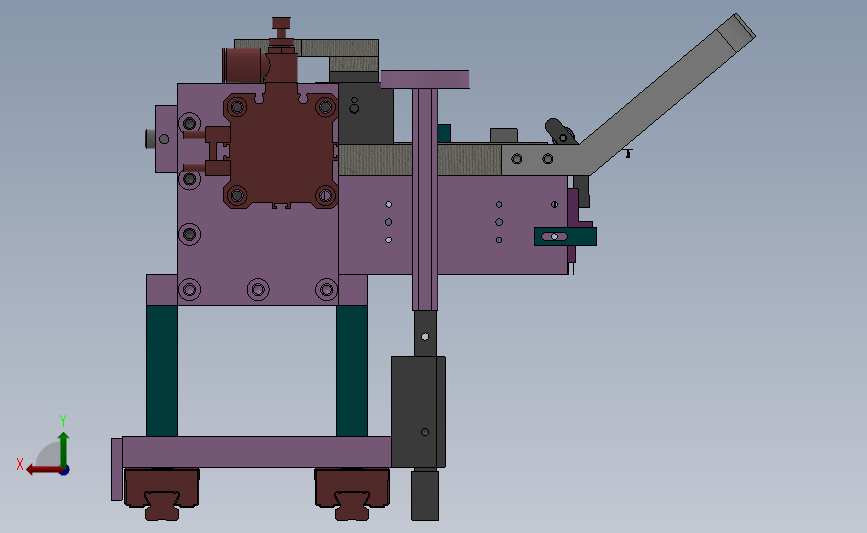This screenshot has height=533, width=867.
Task: Select the purple T-shaped top plate
Action: pyautogui.click(x=425, y=79)
